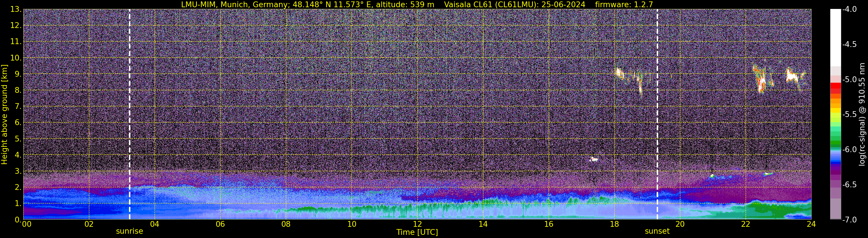This screenshot has width=868, height=238.
Task: Click the '18' time axis tick label
Action: click(614, 224)
